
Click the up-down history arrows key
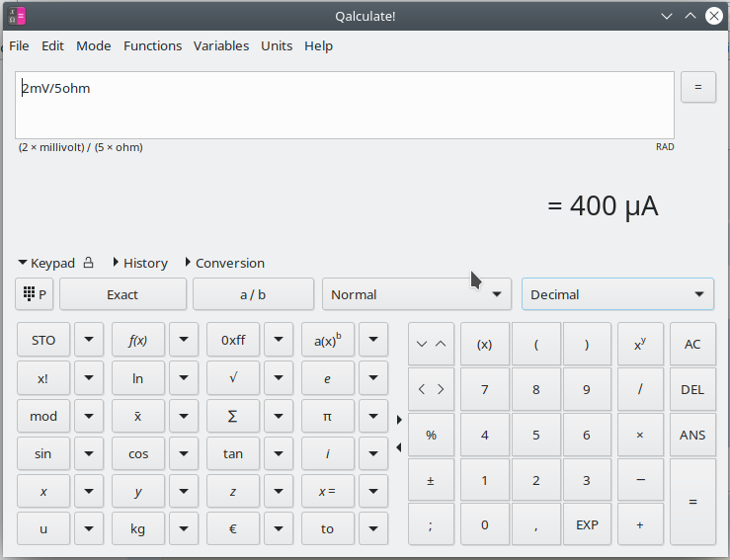pos(431,344)
